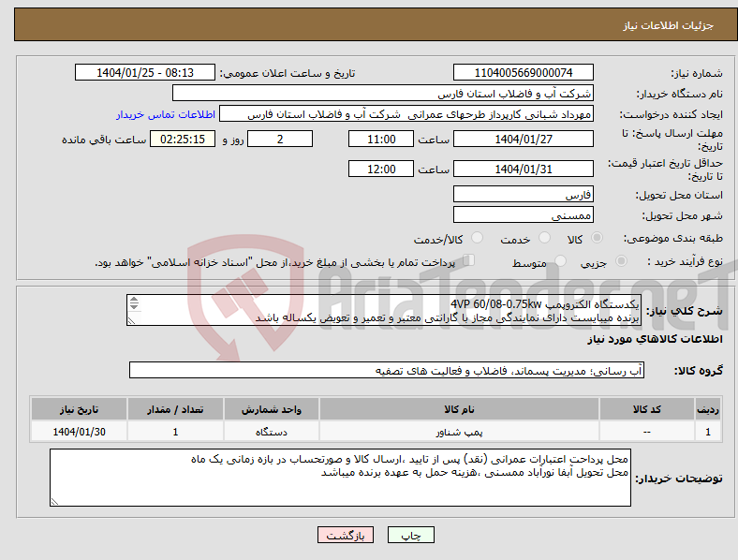Click the چاپ (print) button

coord(410,535)
